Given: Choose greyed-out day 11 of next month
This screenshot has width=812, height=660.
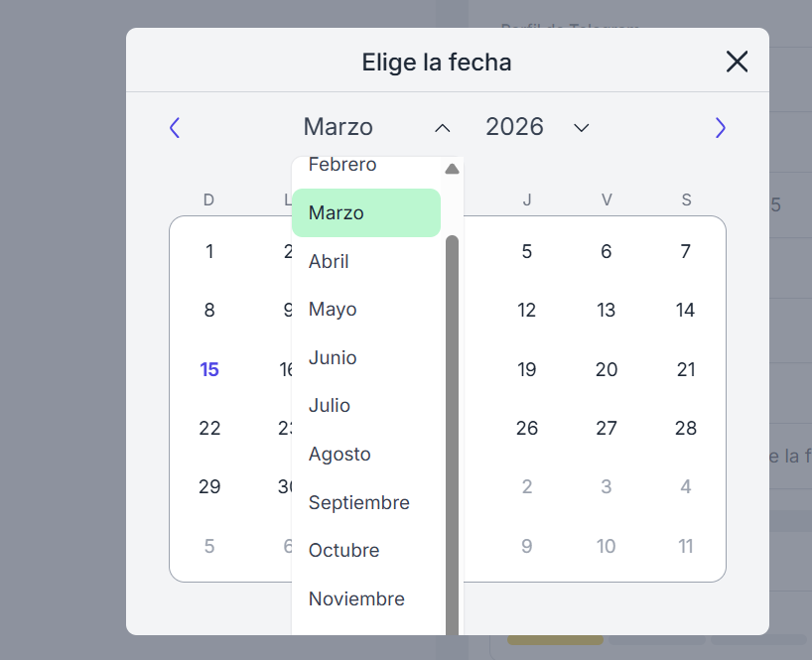Looking at the screenshot, I should coord(686,546).
